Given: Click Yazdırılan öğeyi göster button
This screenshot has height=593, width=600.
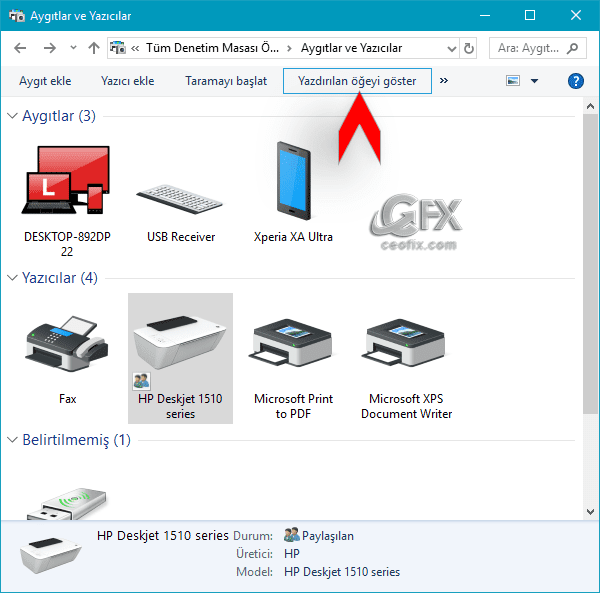Looking at the screenshot, I should [x=357, y=81].
